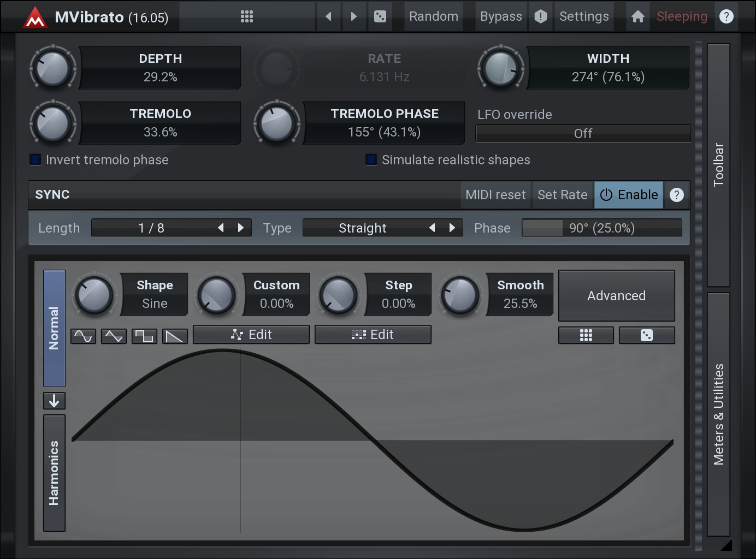756x559 pixels.
Task: Open the Step sequencer Edit button
Action: pos(373,335)
